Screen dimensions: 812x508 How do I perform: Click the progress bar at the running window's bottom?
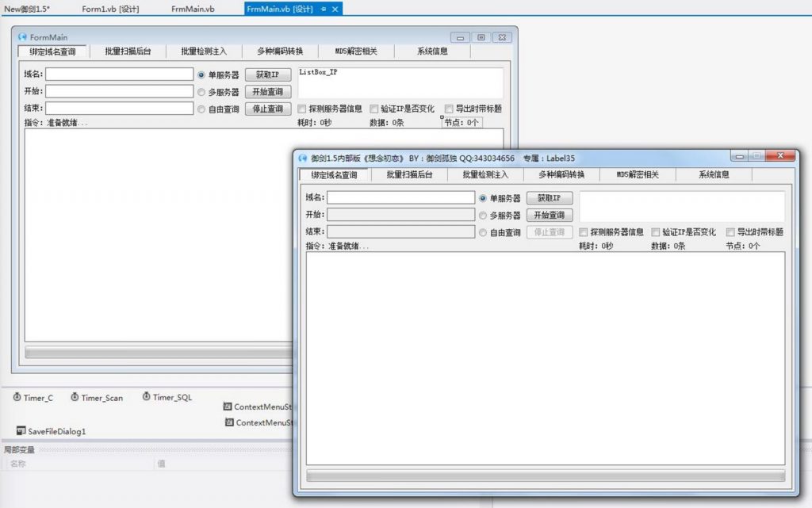[x=546, y=476]
